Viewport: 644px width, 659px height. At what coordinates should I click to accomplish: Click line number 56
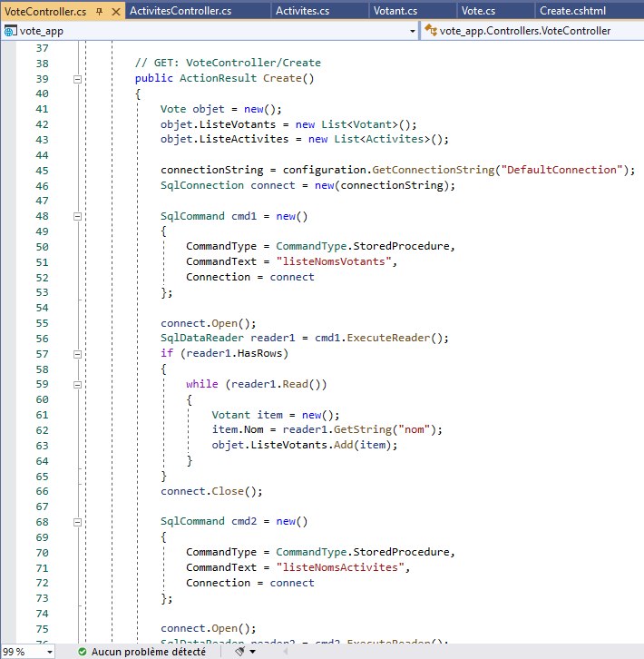pyautogui.click(x=42, y=339)
